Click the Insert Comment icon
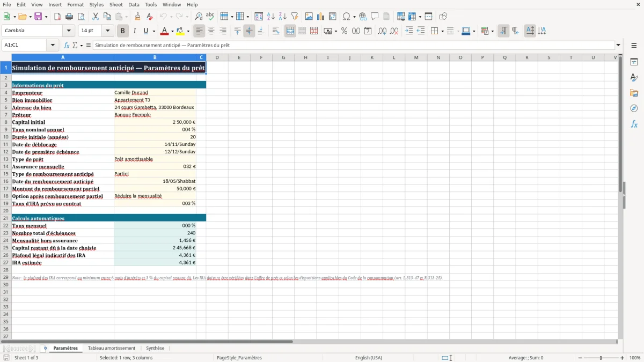Image resolution: width=644 pixels, height=362 pixels. [375, 17]
